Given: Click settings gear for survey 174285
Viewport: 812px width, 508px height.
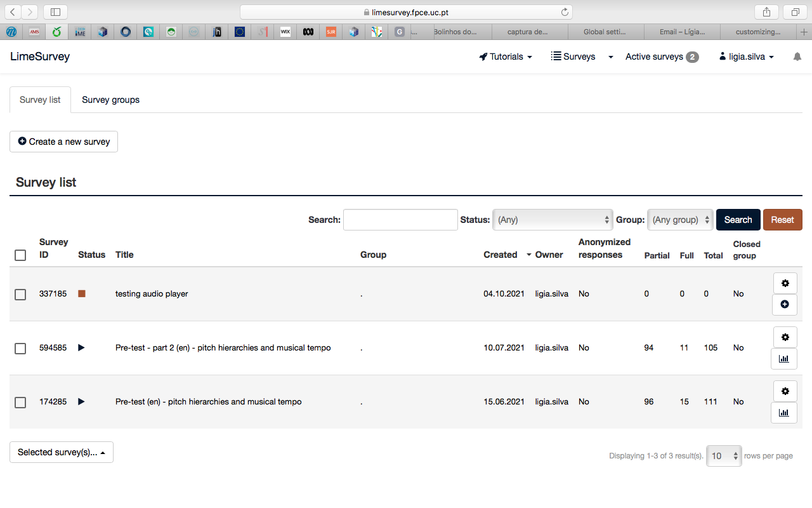Looking at the screenshot, I should (785, 391).
